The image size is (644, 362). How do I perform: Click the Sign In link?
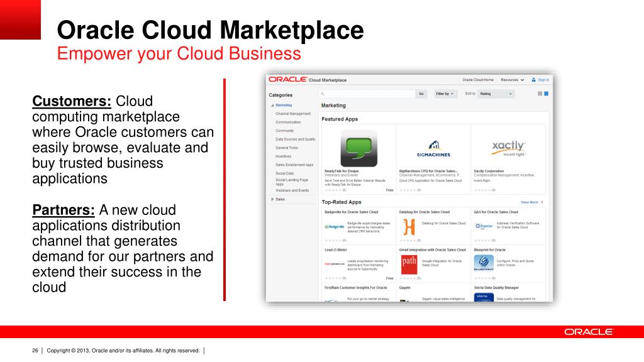(x=543, y=80)
